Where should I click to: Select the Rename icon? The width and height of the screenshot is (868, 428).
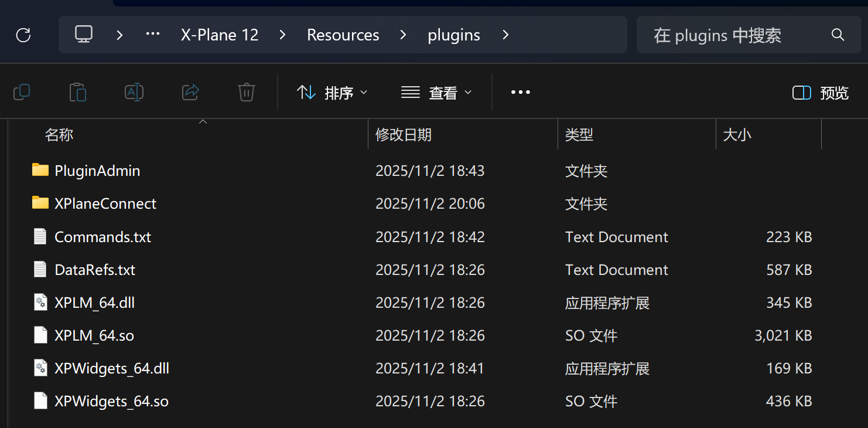134,92
